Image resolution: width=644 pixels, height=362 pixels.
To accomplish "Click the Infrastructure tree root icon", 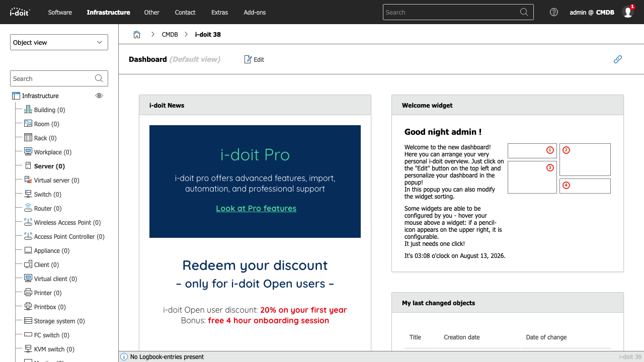I will pyautogui.click(x=16, y=96).
